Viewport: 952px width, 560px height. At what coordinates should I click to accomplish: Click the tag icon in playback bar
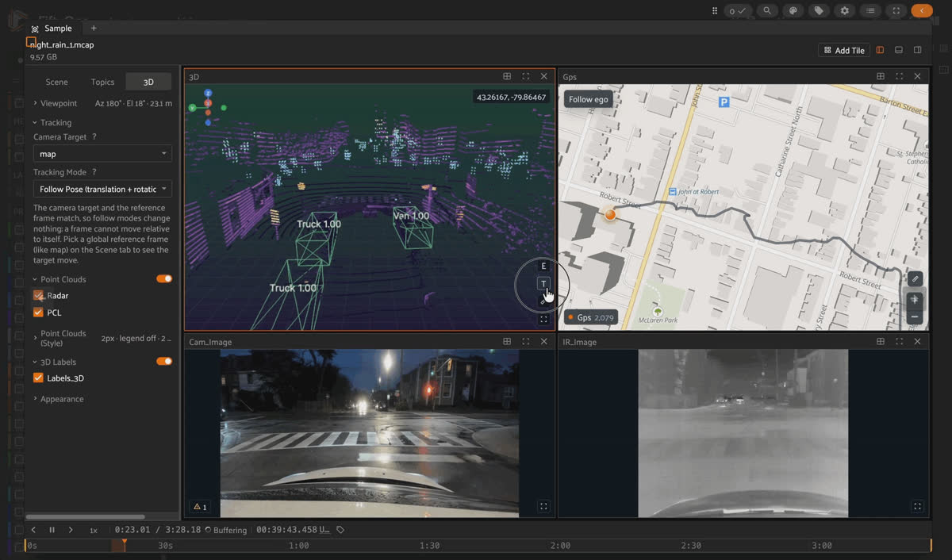(340, 529)
